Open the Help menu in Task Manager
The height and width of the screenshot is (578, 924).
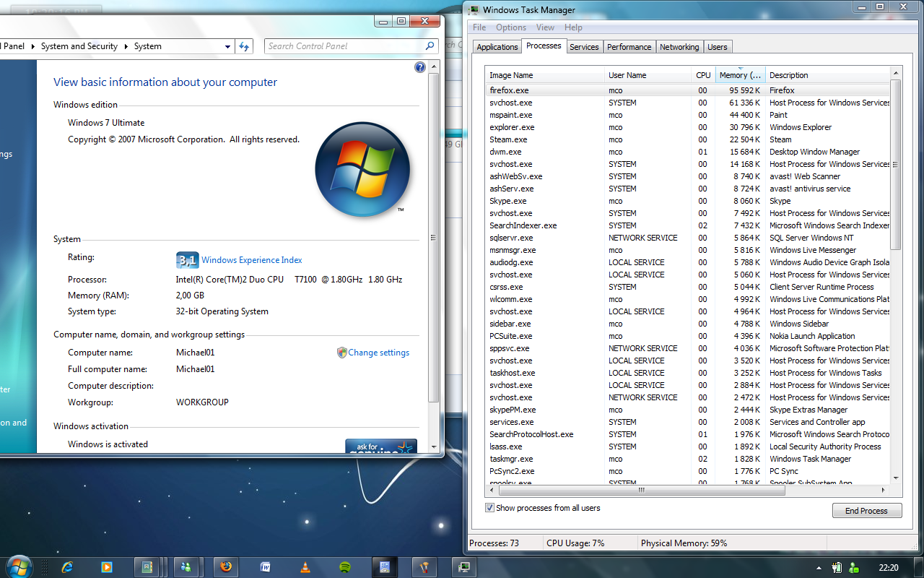click(573, 27)
